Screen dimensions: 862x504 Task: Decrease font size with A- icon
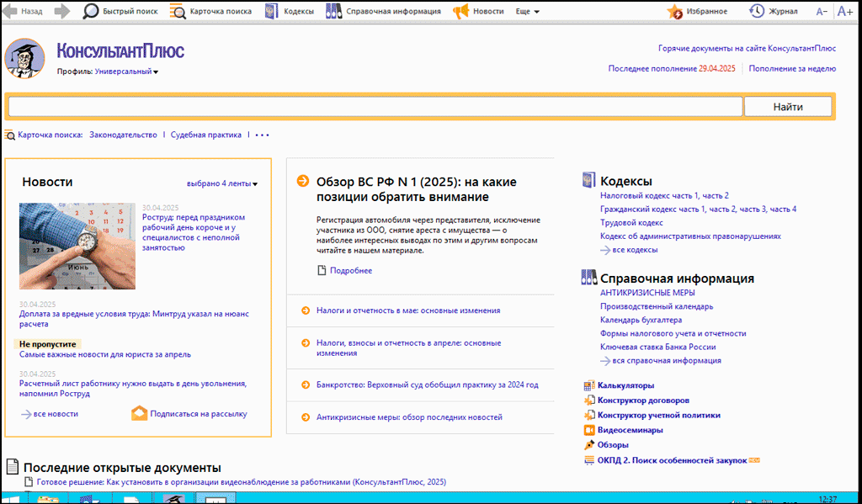pyautogui.click(x=822, y=12)
